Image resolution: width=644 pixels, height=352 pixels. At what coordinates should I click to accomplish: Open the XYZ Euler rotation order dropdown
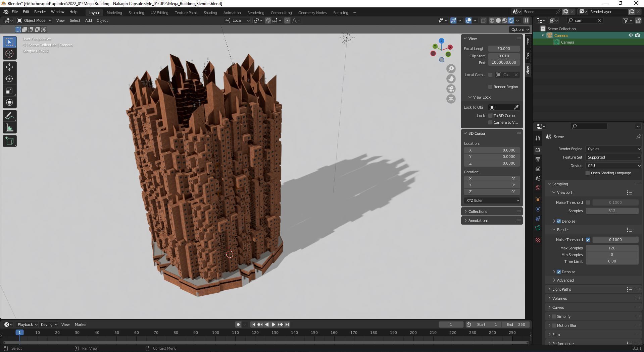pos(491,200)
